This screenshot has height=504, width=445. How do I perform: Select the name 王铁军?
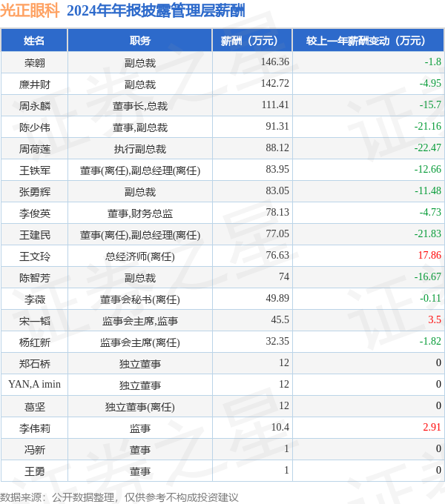click(x=34, y=170)
